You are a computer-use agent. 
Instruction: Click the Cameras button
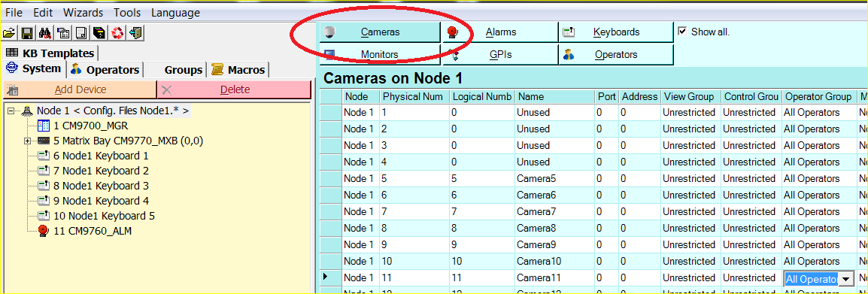click(380, 32)
